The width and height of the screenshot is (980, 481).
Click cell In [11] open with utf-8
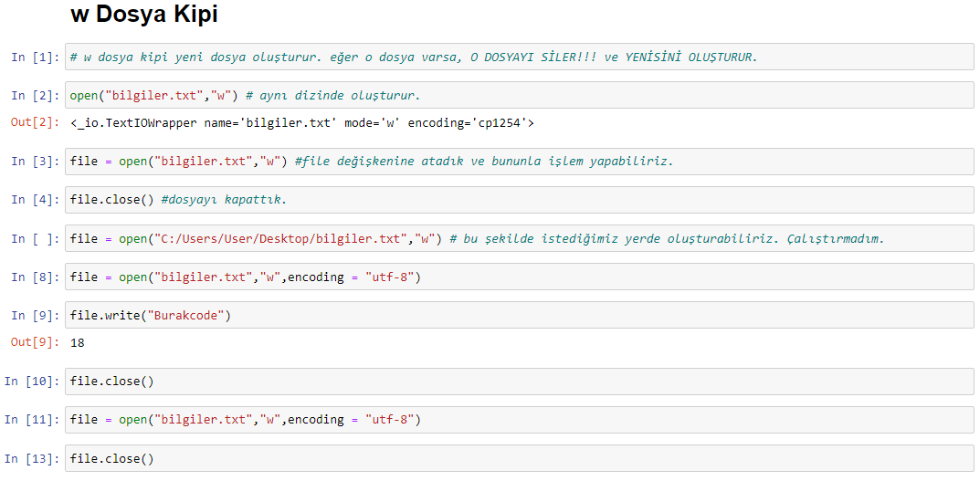click(520, 420)
